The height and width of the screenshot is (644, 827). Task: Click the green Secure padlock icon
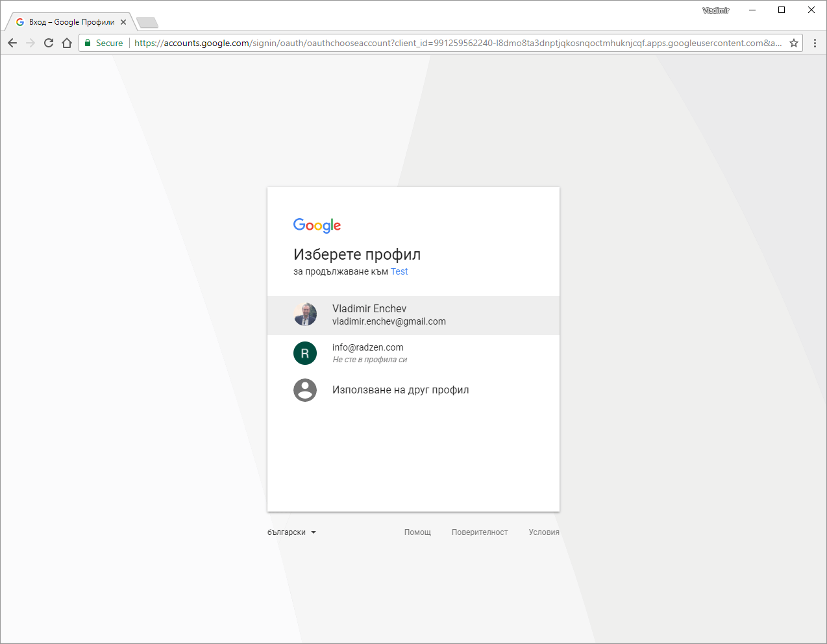coord(88,43)
